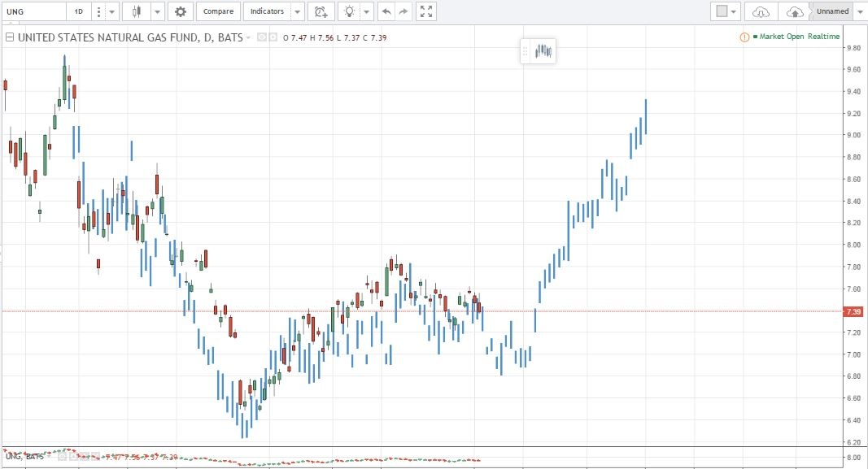This screenshot has height=469, width=868.
Task: Undo the last chart action
Action: 386,11
